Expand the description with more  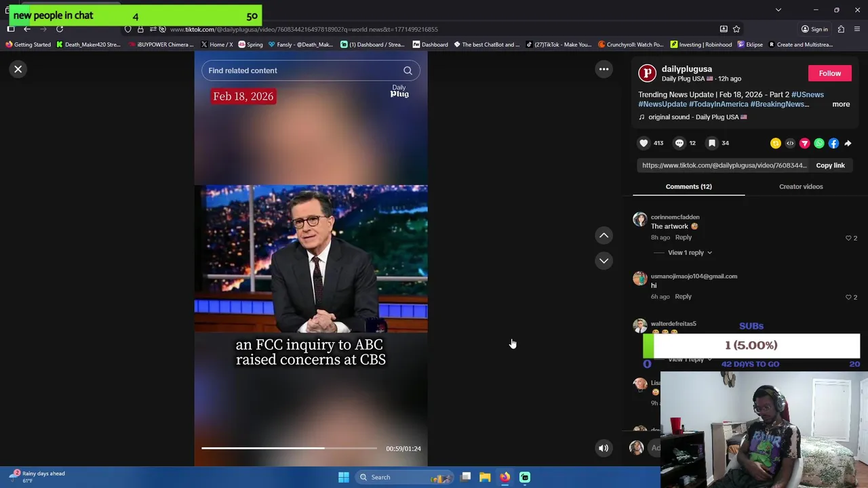841,104
